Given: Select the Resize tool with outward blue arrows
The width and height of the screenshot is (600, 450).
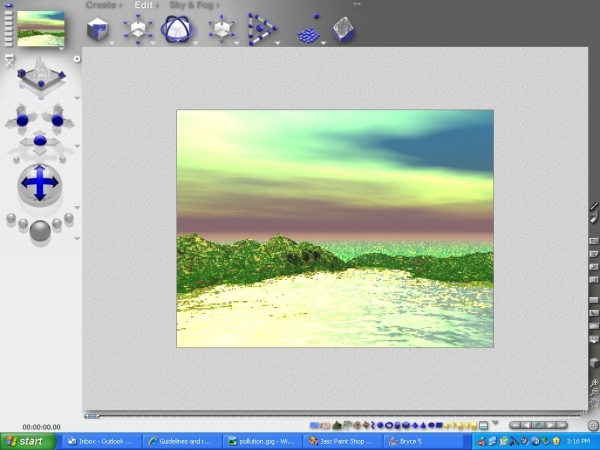Looking at the screenshot, I should pos(138,29).
